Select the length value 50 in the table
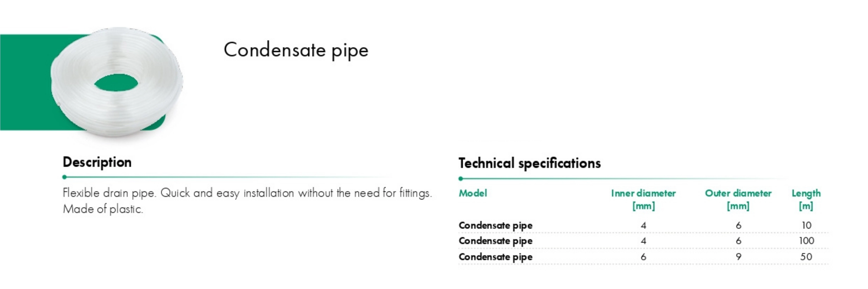The image size is (868, 289). tap(806, 257)
